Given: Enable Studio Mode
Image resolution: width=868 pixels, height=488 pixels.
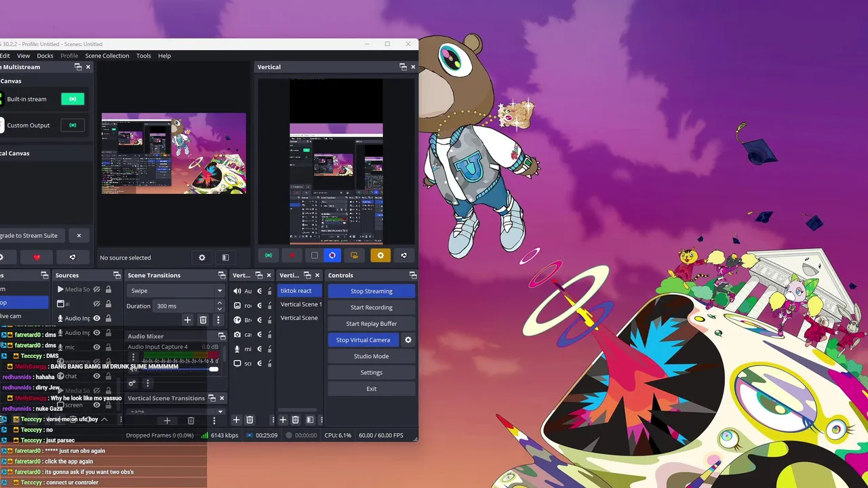Looking at the screenshot, I should (372, 356).
